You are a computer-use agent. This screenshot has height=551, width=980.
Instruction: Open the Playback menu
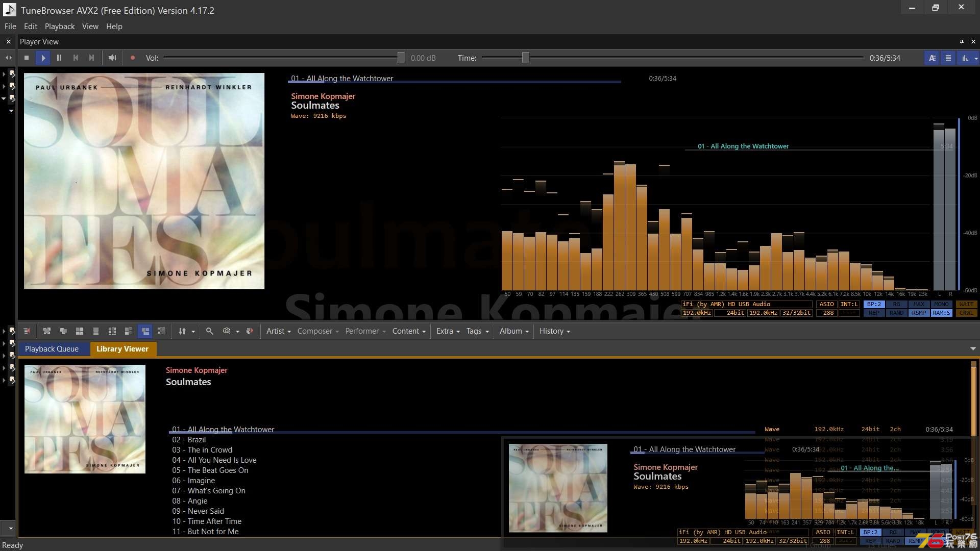[60, 27]
